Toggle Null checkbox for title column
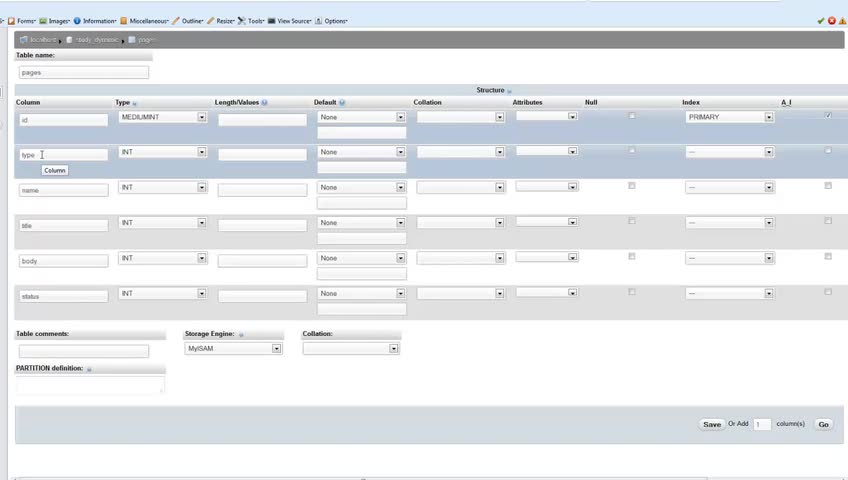 [632, 221]
